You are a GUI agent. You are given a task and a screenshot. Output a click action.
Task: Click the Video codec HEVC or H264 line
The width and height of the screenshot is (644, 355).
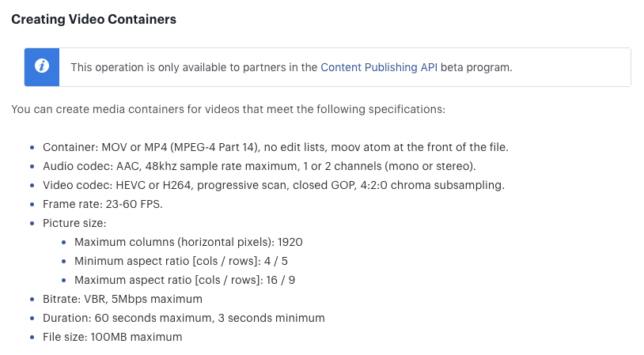click(x=274, y=186)
